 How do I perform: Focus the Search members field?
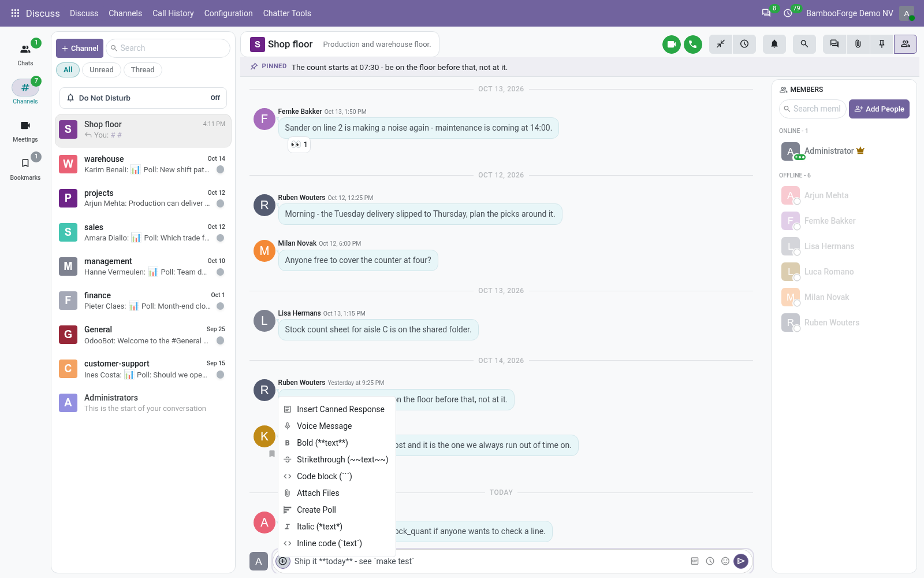click(x=813, y=109)
